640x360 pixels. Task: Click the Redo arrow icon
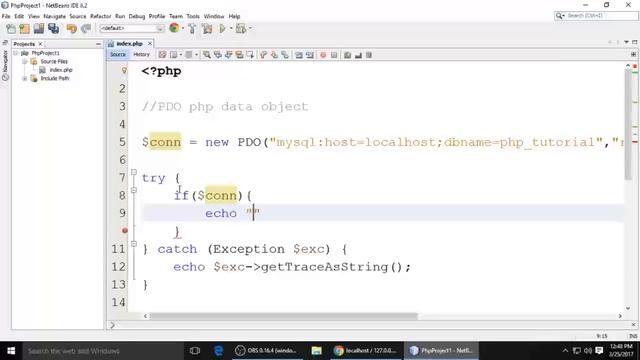point(86,29)
